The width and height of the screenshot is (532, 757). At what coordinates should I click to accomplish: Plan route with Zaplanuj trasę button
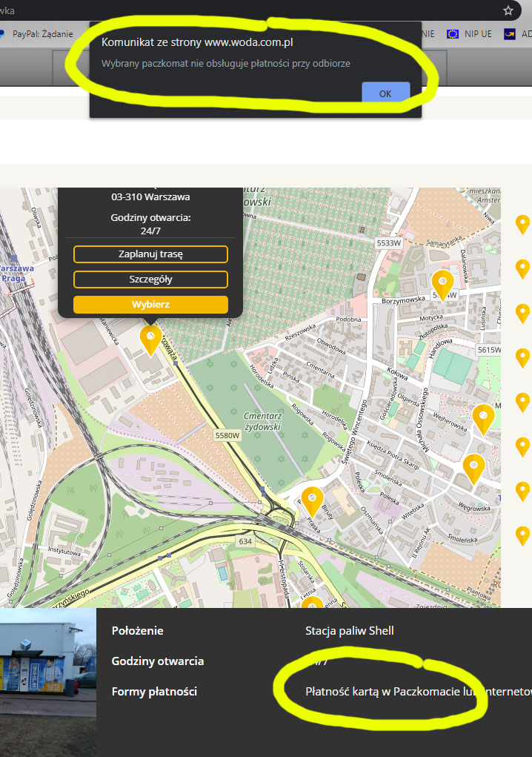point(150,254)
